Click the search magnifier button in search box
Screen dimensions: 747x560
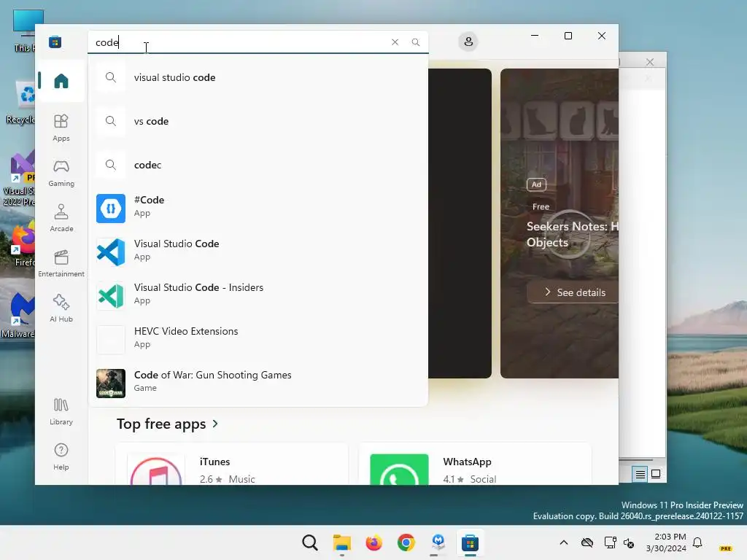(x=416, y=42)
